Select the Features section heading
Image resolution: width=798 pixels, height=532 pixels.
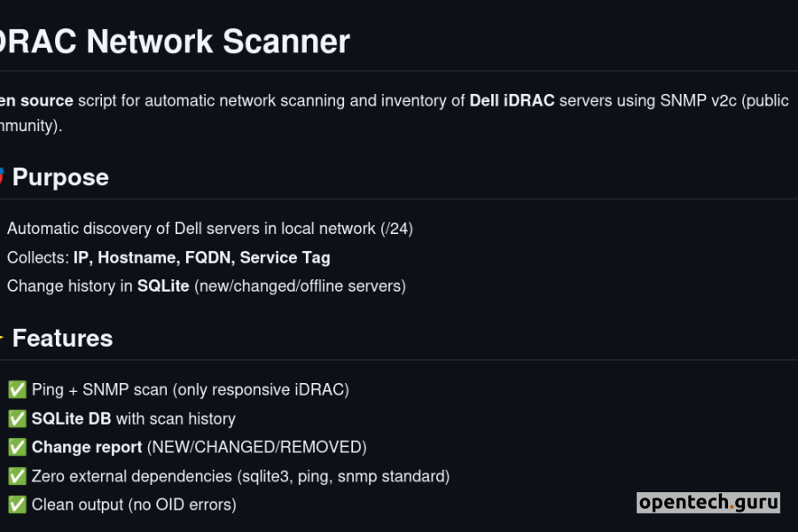click(x=62, y=339)
